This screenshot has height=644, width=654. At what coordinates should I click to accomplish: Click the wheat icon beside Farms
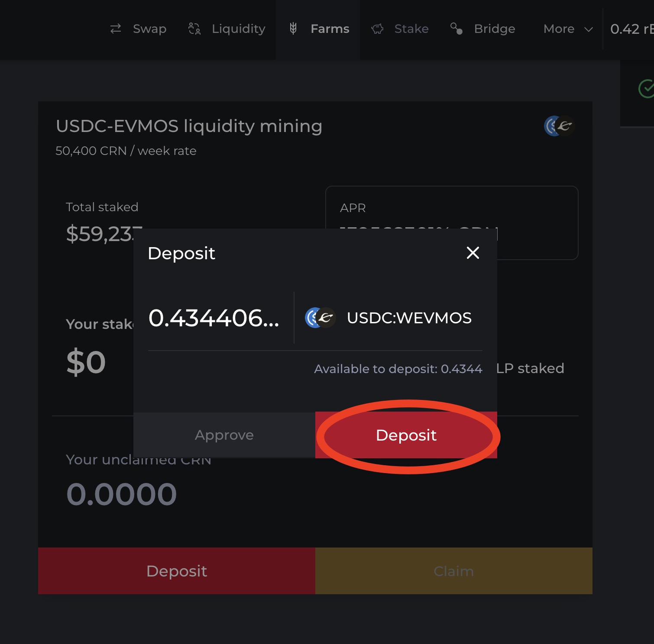293,29
